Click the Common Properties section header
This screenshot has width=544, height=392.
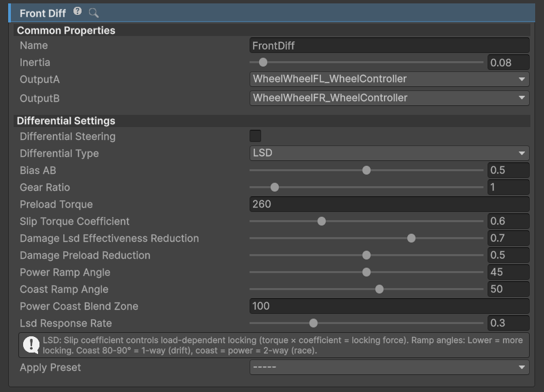click(x=272, y=31)
